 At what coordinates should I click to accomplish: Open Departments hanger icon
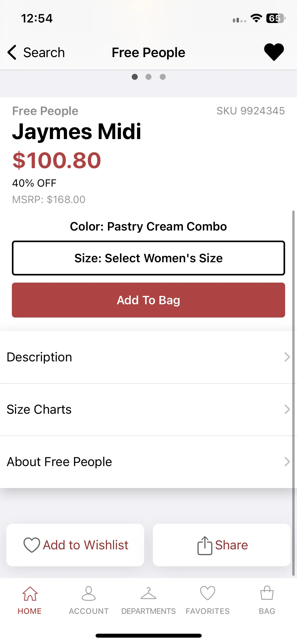[x=148, y=594]
